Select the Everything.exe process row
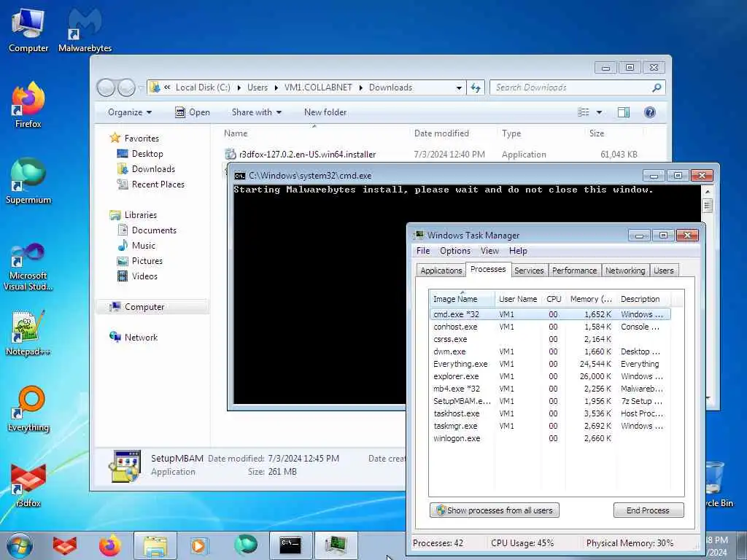The image size is (747, 560). coord(550,364)
